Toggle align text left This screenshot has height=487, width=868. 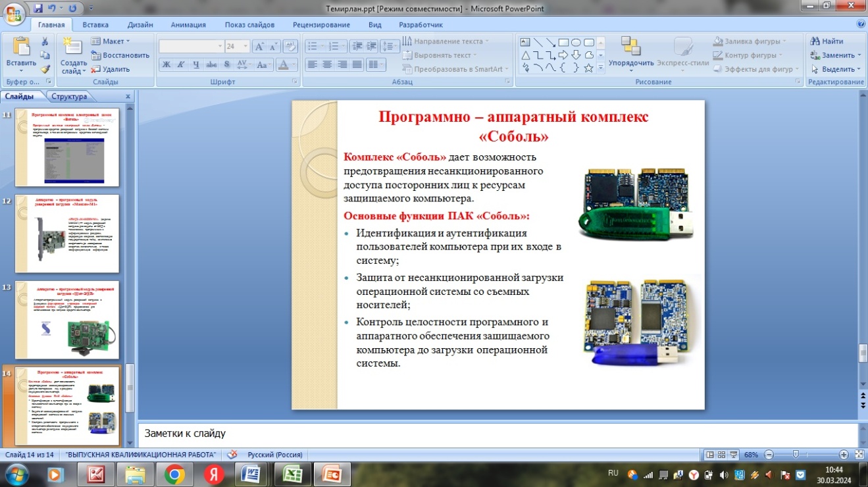pyautogui.click(x=313, y=64)
